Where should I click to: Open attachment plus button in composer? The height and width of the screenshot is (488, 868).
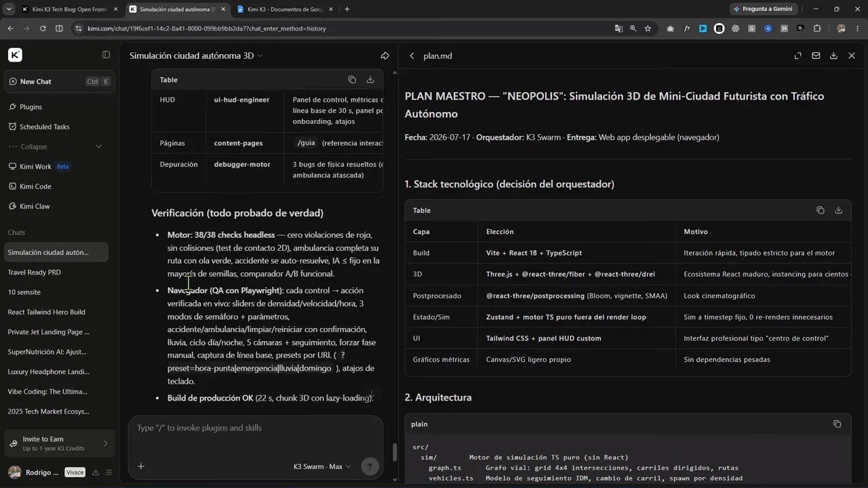(x=141, y=466)
